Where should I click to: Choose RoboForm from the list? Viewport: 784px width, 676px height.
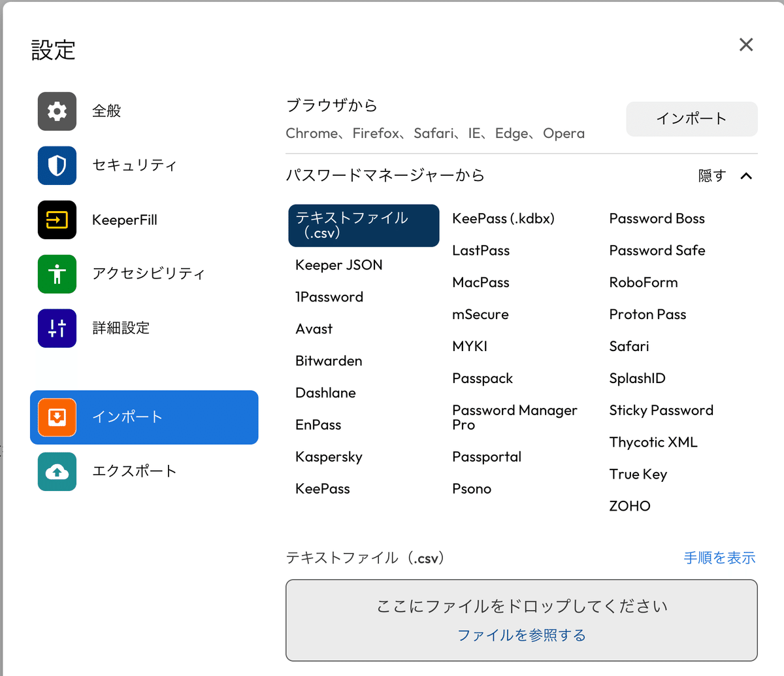[644, 282]
